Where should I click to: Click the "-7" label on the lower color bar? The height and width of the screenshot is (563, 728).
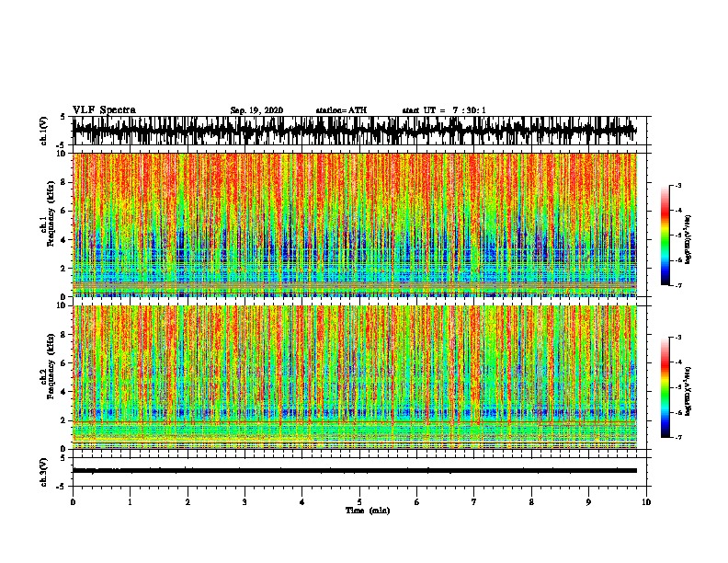tap(677, 438)
